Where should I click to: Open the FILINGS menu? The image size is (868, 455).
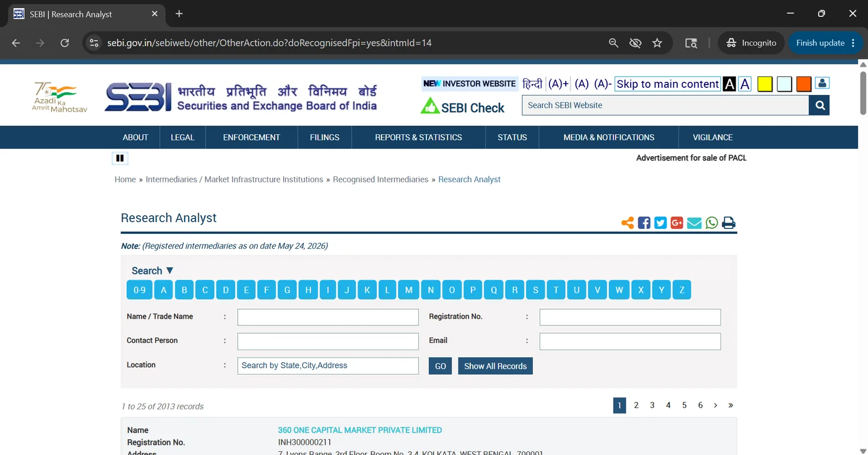(x=325, y=138)
